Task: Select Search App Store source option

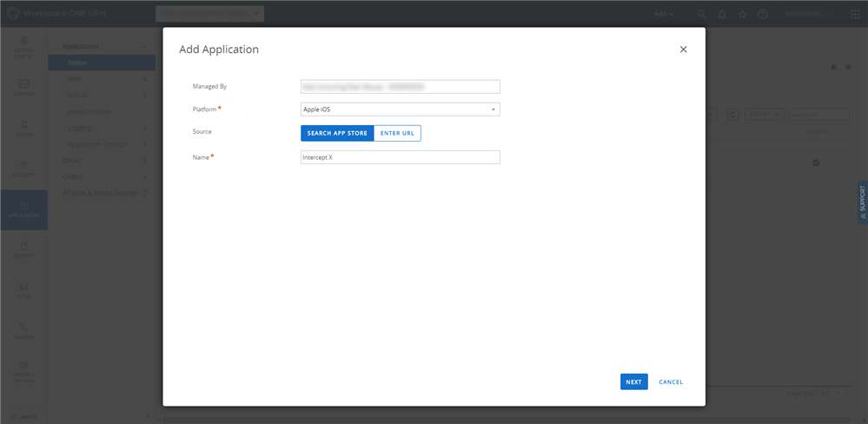Action: pyautogui.click(x=337, y=134)
